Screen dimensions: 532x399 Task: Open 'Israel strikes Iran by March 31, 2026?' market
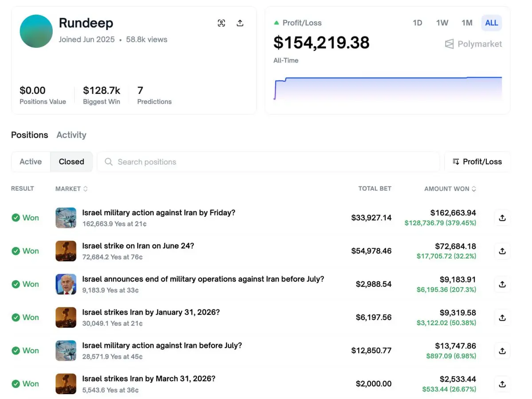click(149, 379)
